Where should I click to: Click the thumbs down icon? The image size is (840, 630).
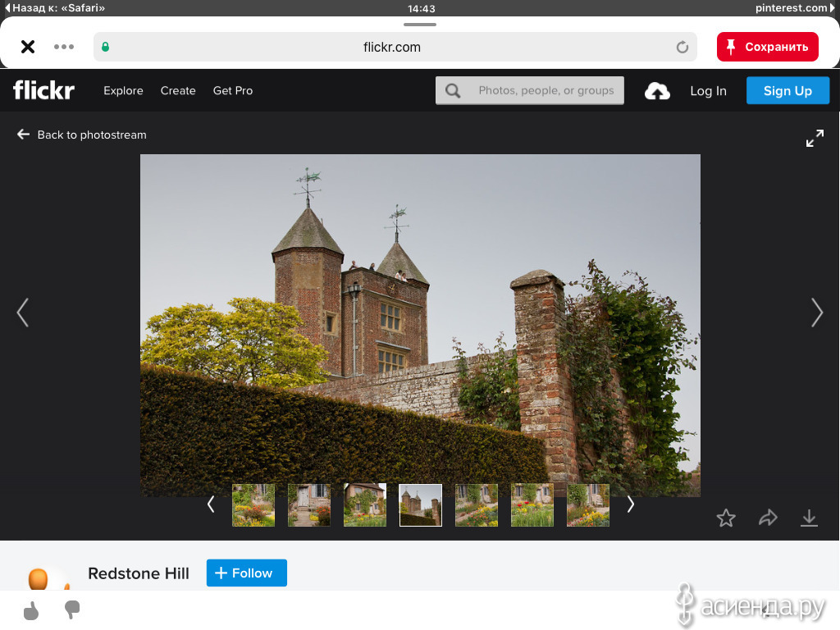(x=72, y=610)
